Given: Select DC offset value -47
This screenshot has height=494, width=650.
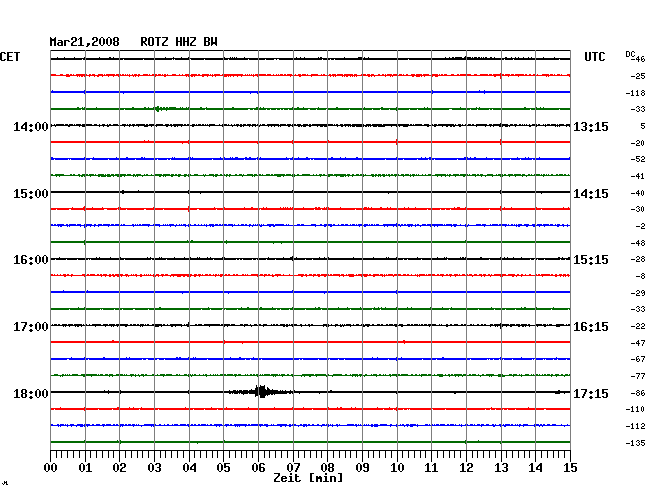Looking at the screenshot, I should pyautogui.click(x=638, y=343).
